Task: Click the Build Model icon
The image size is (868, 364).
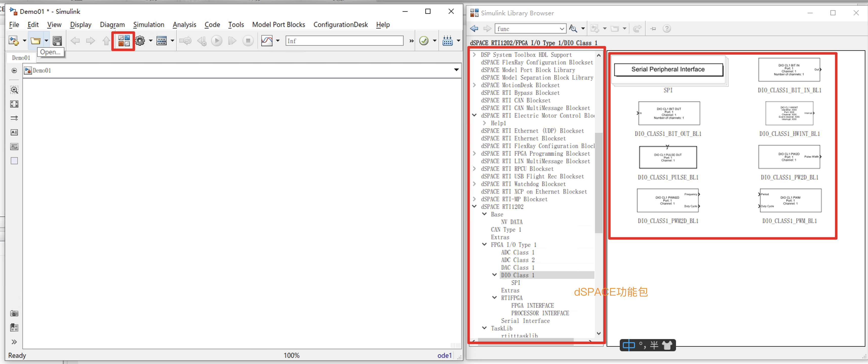Action: (447, 41)
